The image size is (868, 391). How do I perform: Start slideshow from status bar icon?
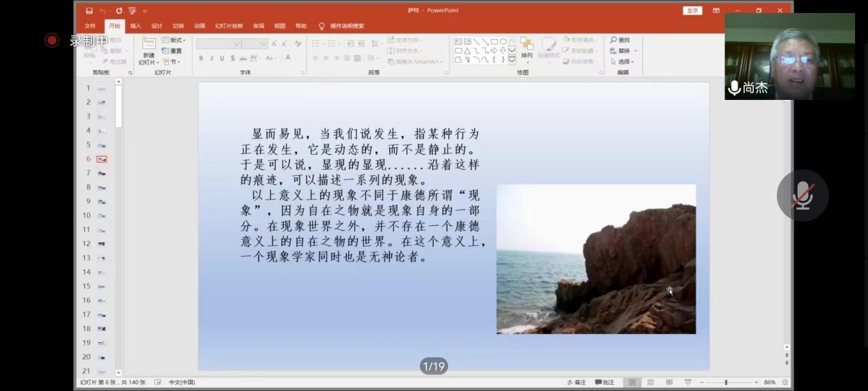(x=687, y=382)
